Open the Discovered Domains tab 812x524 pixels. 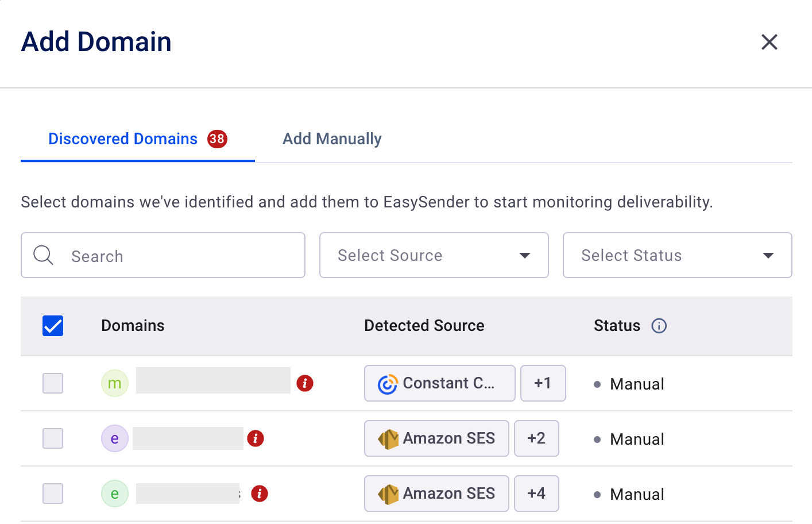coord(123,139)
